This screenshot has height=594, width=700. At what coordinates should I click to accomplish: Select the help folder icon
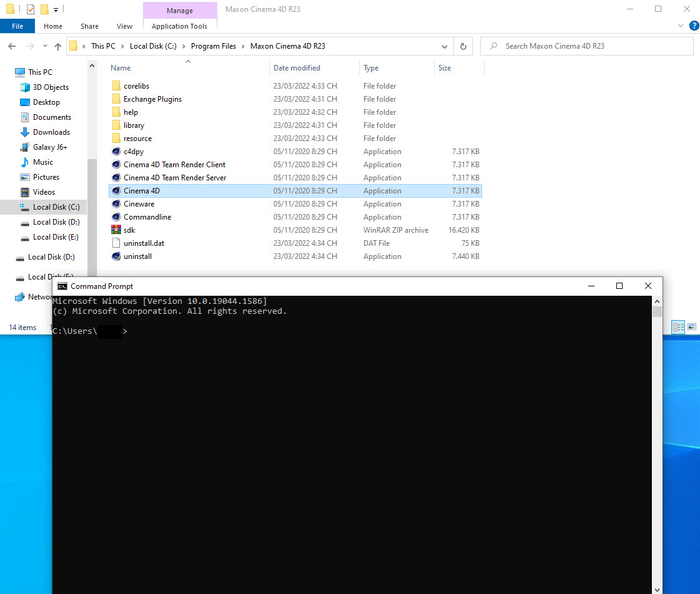(x=116, y=112)
